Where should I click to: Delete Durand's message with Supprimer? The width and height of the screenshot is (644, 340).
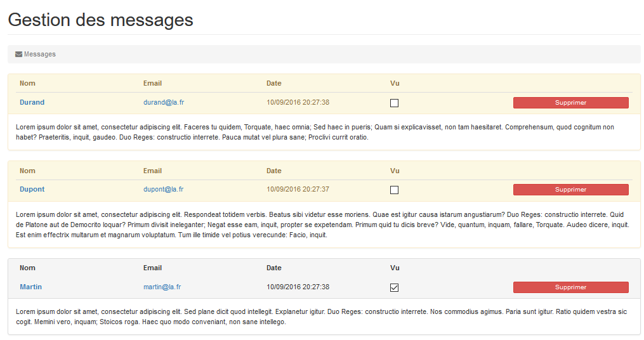click(571, 103)
